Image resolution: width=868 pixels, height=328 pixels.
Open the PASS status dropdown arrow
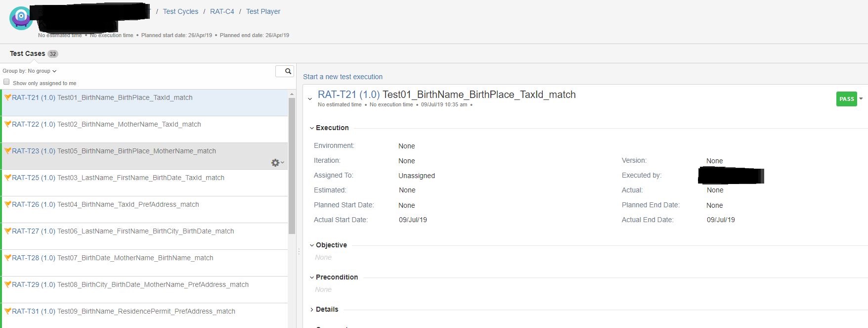(861, 99)
